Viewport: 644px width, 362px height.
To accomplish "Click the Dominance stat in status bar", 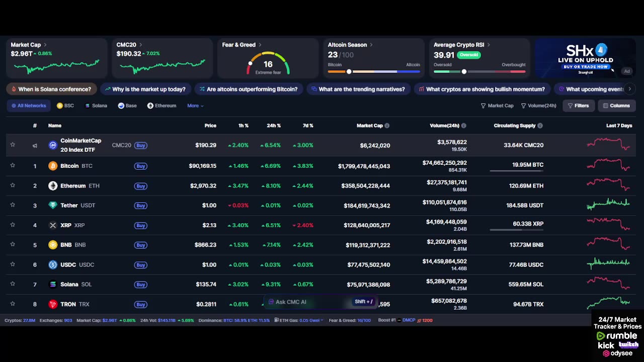I will tap(234, 320).
